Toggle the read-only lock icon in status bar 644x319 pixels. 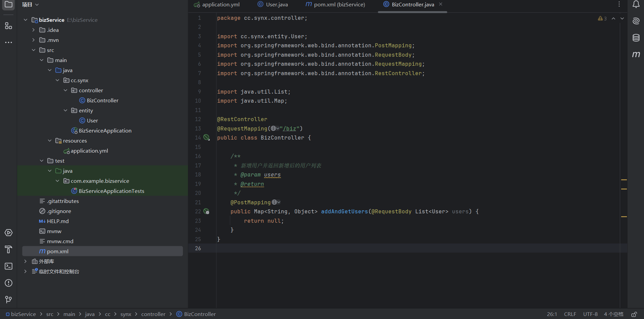(x=634, y=314)
